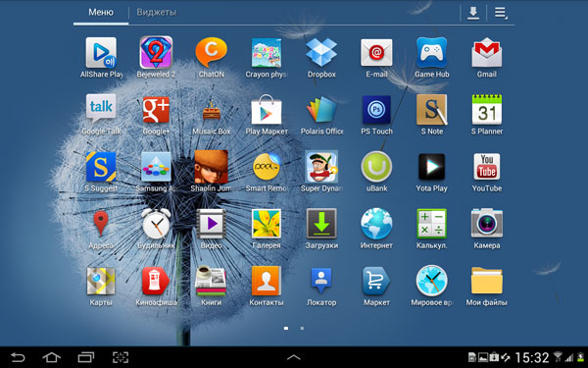This screenshot has height=368, width=588.
Task: Launch Crayon Physics app
Action: click(267, 53)
